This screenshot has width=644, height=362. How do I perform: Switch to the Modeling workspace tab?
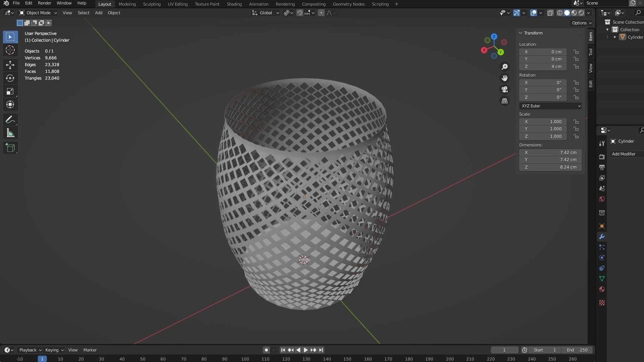point(127,4)
